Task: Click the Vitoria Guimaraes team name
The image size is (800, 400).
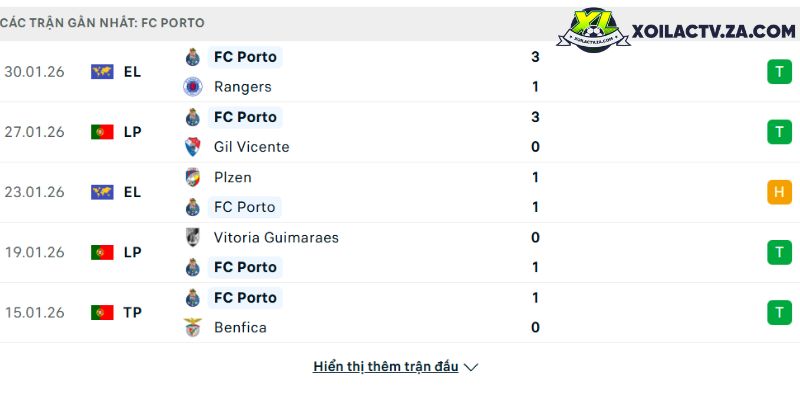Action: point(276,237)
